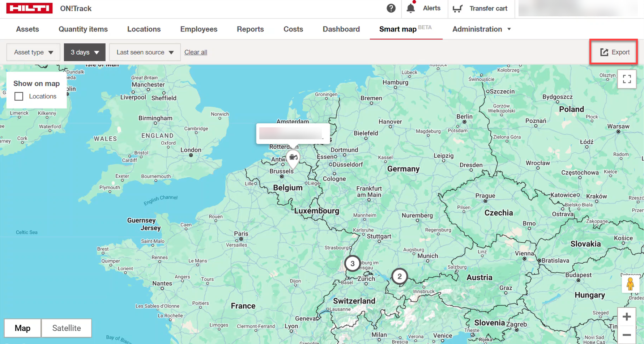Zoom in with the plus button
The height and width of the screenshot is (344, 644).
tap(627, 317)
